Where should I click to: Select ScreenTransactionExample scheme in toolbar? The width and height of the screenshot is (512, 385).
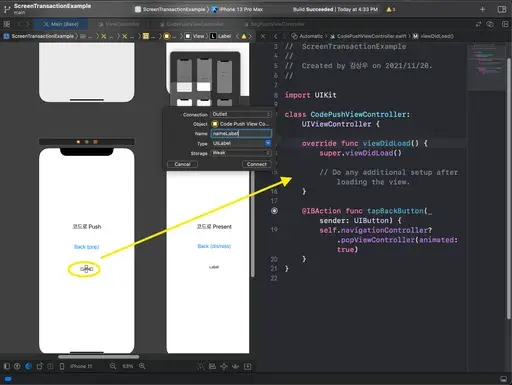170,9
